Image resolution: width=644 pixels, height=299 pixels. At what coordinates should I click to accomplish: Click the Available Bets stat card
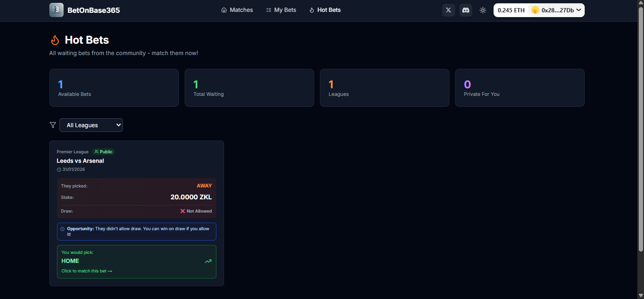[114, 88]
